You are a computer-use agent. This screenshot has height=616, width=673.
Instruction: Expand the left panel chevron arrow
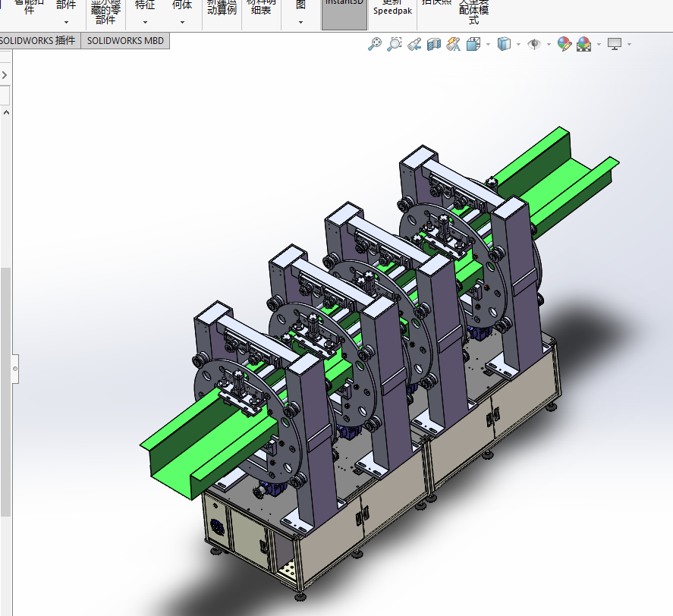coord(5,75)
